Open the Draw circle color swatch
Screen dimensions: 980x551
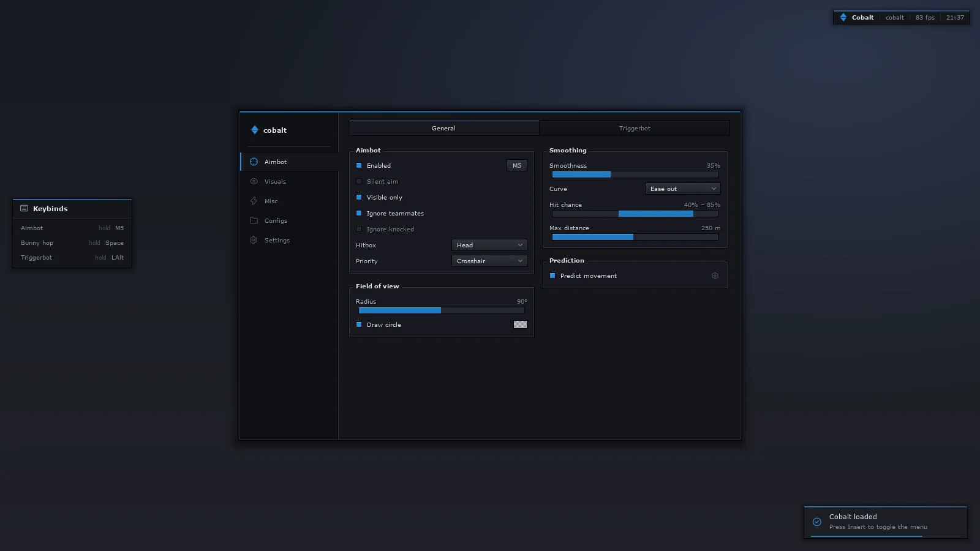coord(520,324)
